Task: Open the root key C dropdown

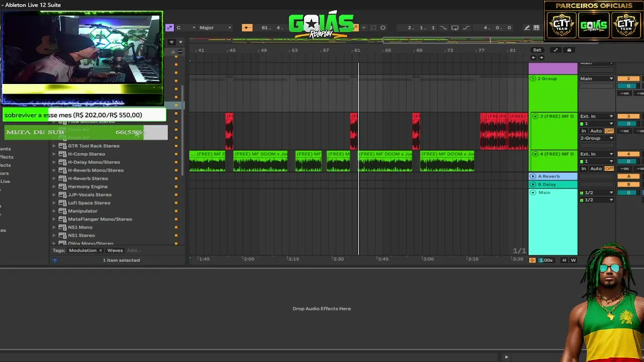Action: 185,28
